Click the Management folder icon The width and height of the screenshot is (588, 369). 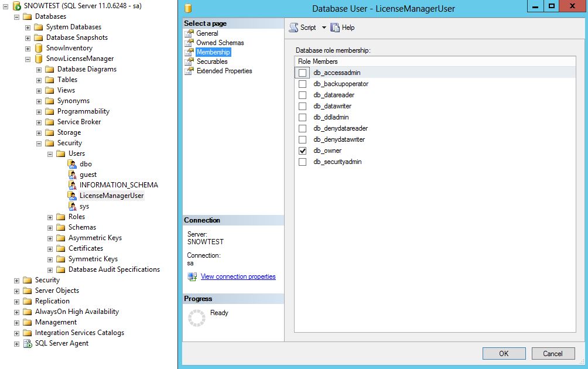[x=28, y=322]
